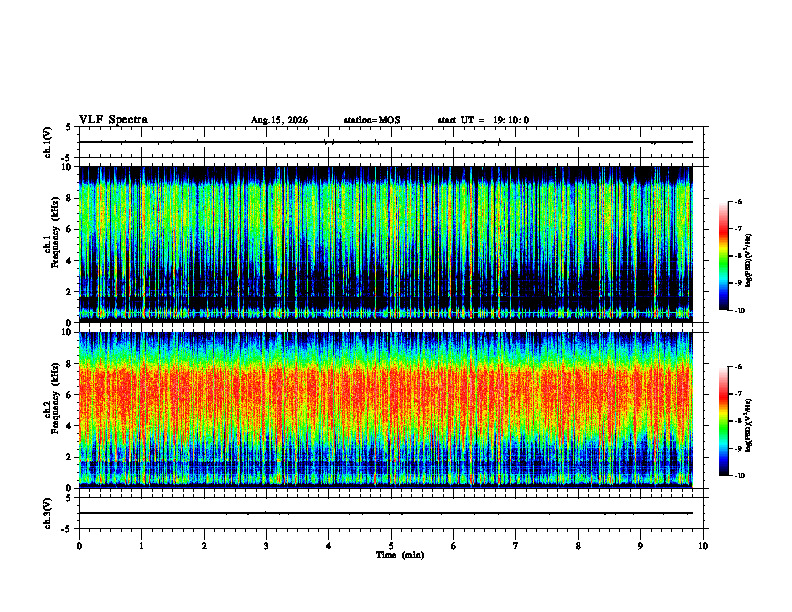
Task: Click time axis tick label "5"
Action: (391, 546)
